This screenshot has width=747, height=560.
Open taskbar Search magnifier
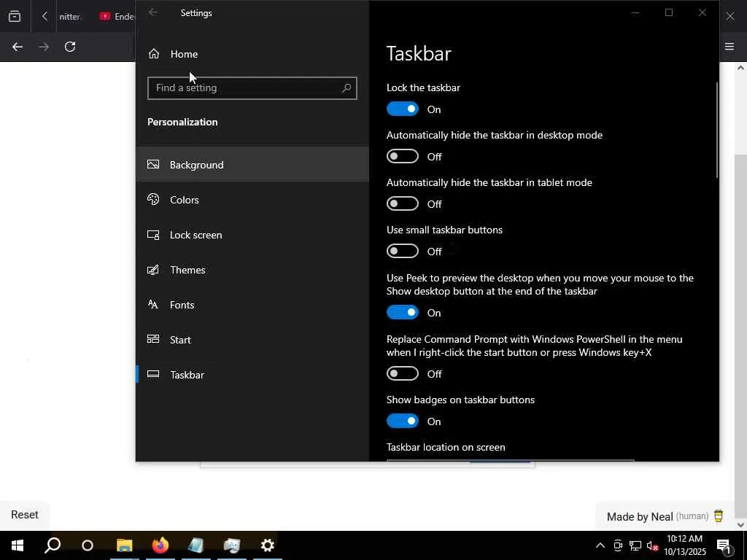click(x=53, y=545)
